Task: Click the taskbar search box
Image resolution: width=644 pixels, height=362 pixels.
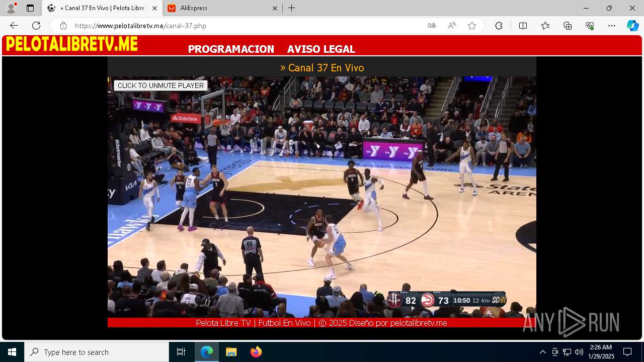Action: [x=97, y=352]
